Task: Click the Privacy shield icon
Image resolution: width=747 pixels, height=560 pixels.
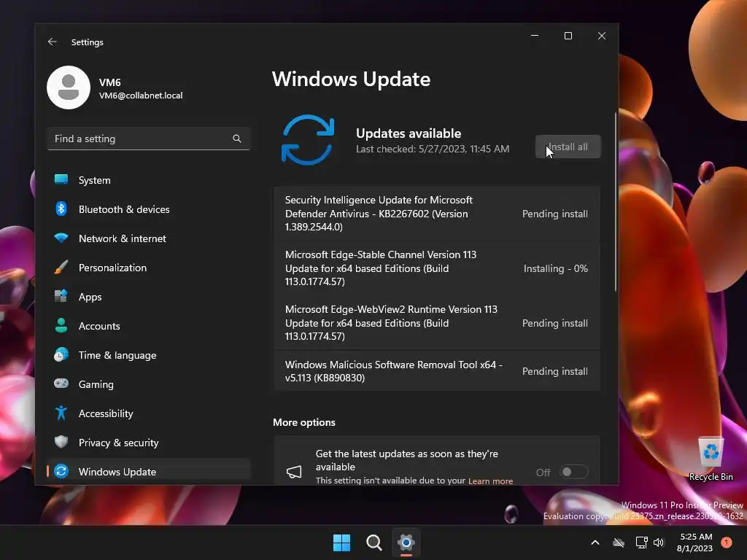Action: coord(61,442)
